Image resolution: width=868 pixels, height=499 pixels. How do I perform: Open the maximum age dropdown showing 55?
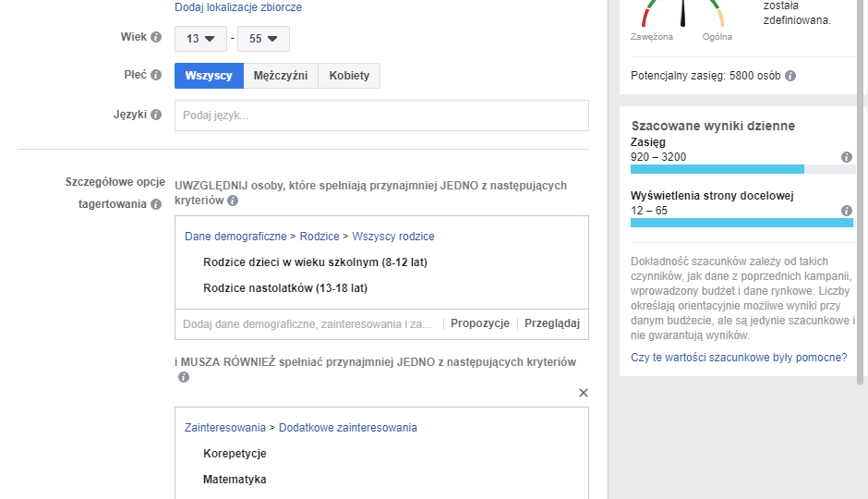click(263, 39)
